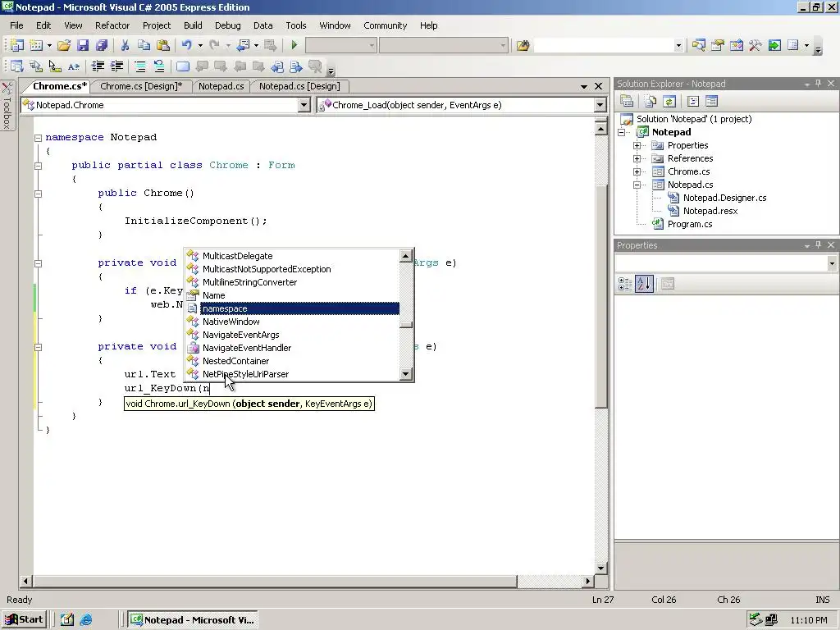Toggle a bookmark on current line
This screenshot has height=630, width=840.
(x=183, y=66)
